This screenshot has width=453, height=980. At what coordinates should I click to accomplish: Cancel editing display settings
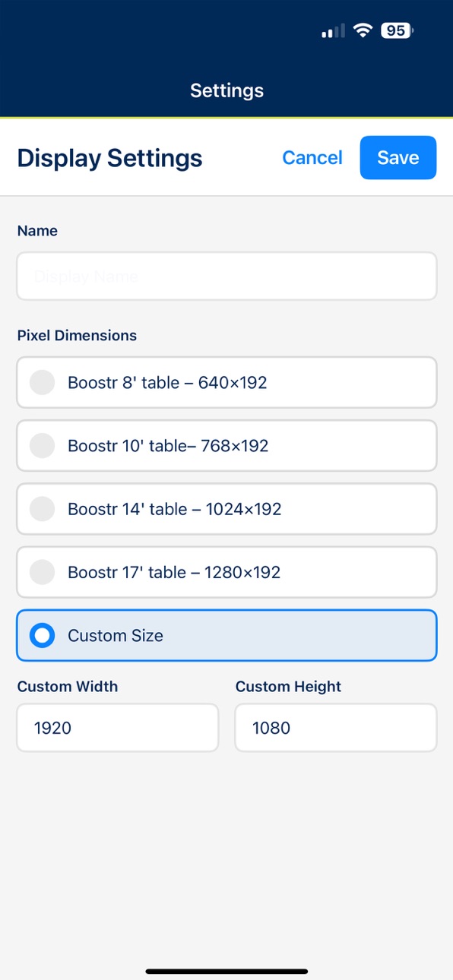click(312, 157)
